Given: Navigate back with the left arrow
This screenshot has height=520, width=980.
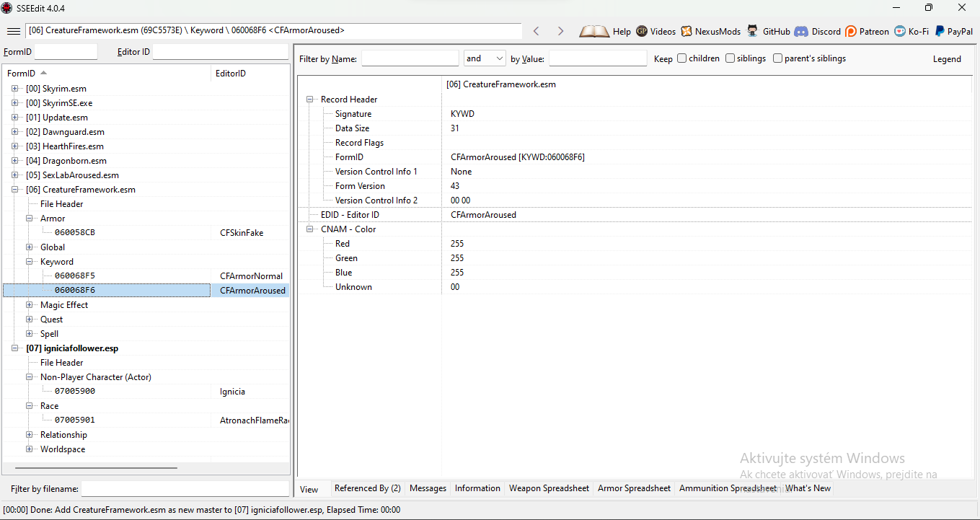Looking at the screenshot, I should (x=536, y=31).
